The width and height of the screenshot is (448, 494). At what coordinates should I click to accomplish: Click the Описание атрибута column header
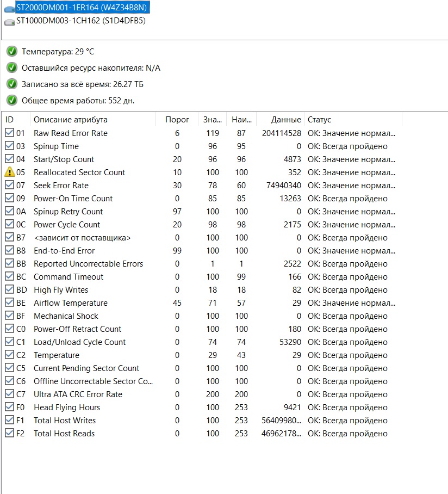pyautogui.click(x=71, y=120)
